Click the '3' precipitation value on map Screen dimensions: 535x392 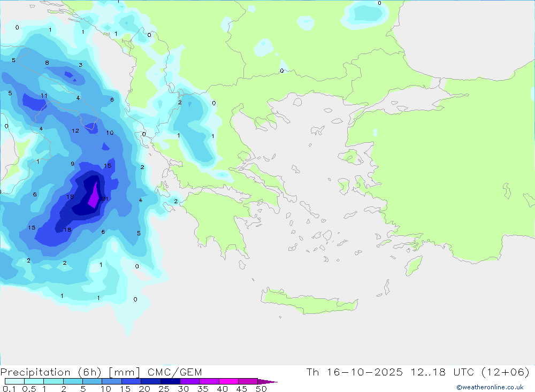pos(81,65)
